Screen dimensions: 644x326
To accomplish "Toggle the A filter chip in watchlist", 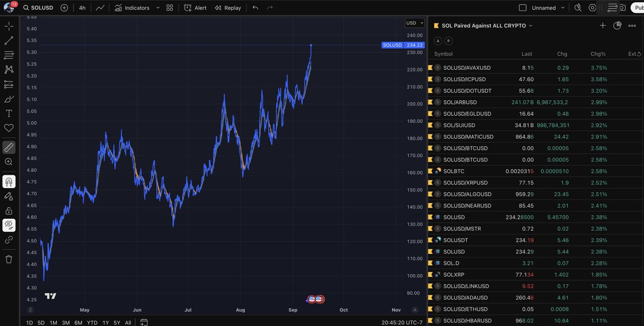I will point(437,41).
